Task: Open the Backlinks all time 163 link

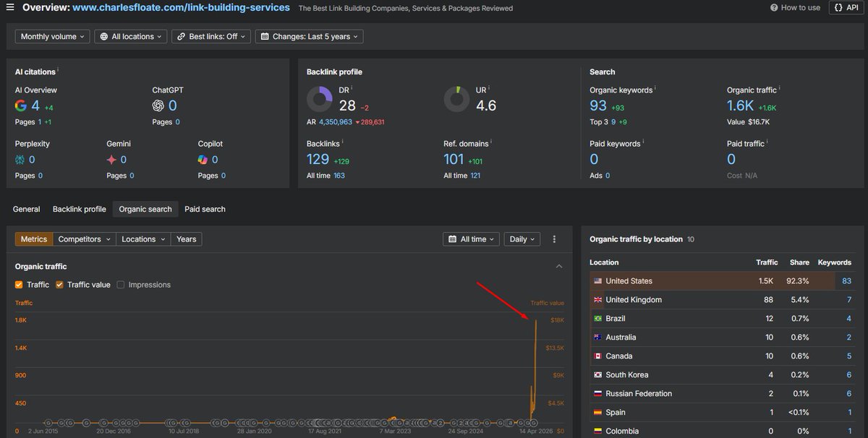Action: (339, 176)
